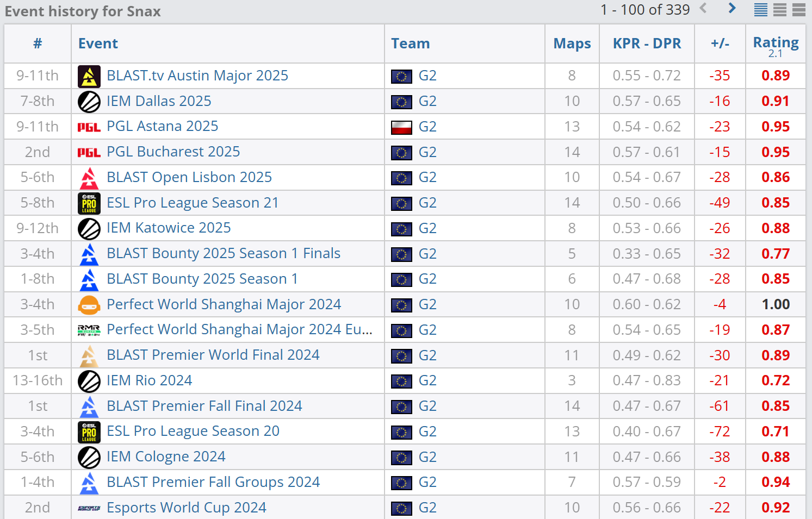The width and height of the screenshot is (812, 519).
Task: Open IEM Dallas 2025 event link
Action: pos(159,101)
